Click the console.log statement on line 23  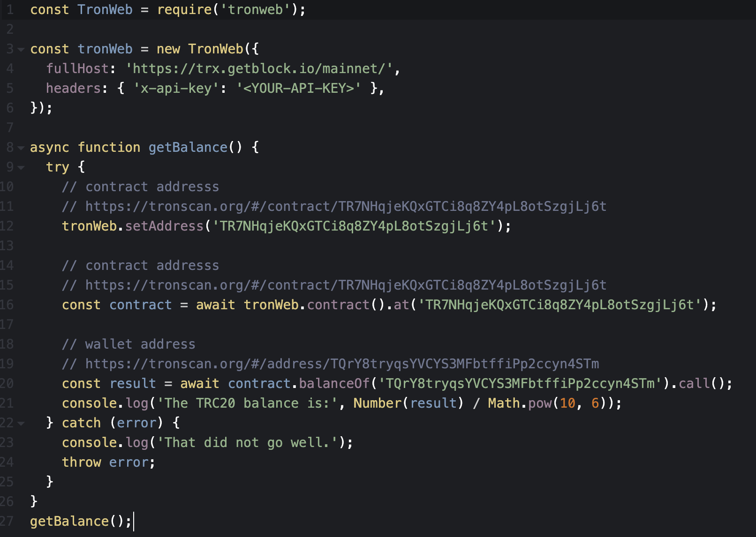(206, 442)
